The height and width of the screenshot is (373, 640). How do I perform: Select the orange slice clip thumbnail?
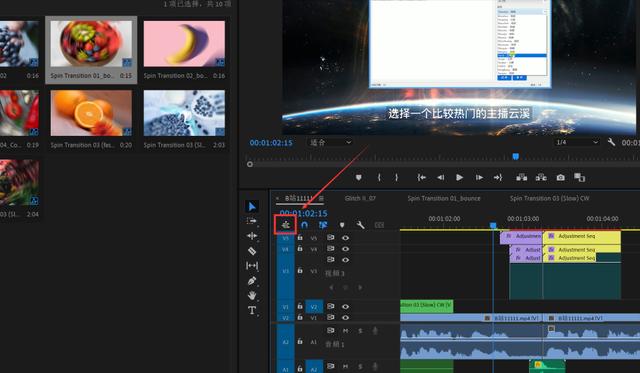coord(91,113)
